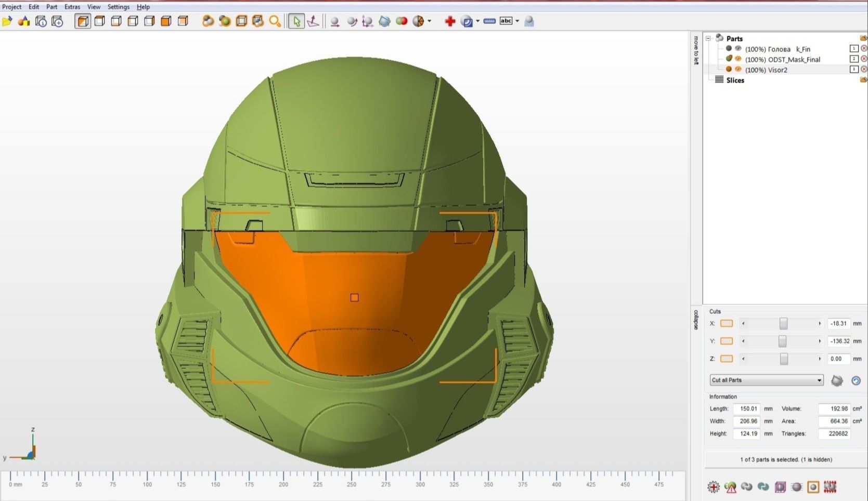868x501 pixels.
Task: Click the 'collapse' panel button
Action: click(696, 320)
